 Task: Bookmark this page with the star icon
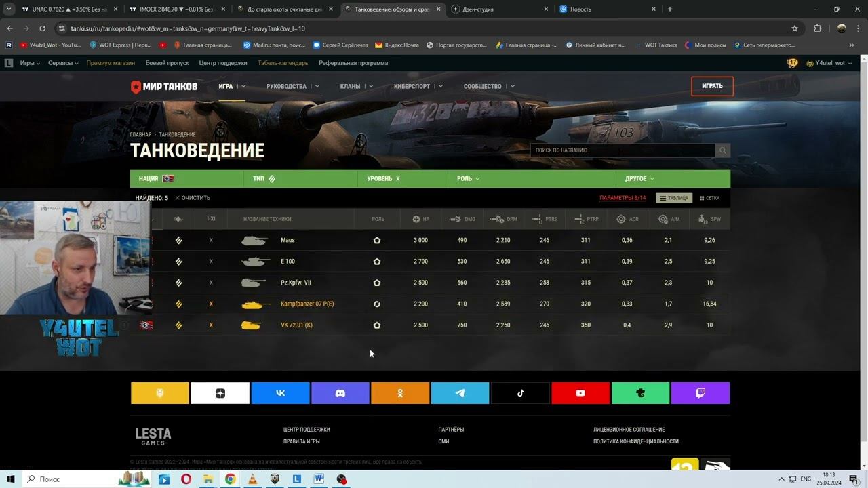[x=795, y=28]
